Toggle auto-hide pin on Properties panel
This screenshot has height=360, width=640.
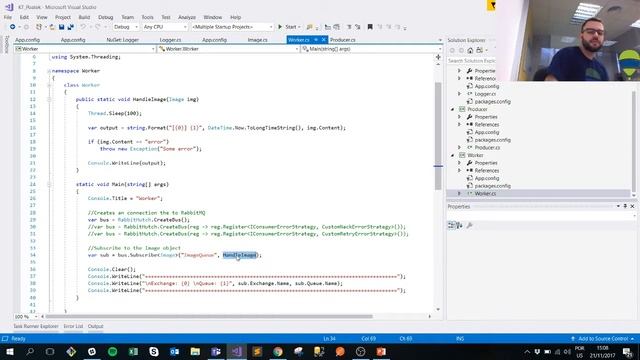[625, 207]
